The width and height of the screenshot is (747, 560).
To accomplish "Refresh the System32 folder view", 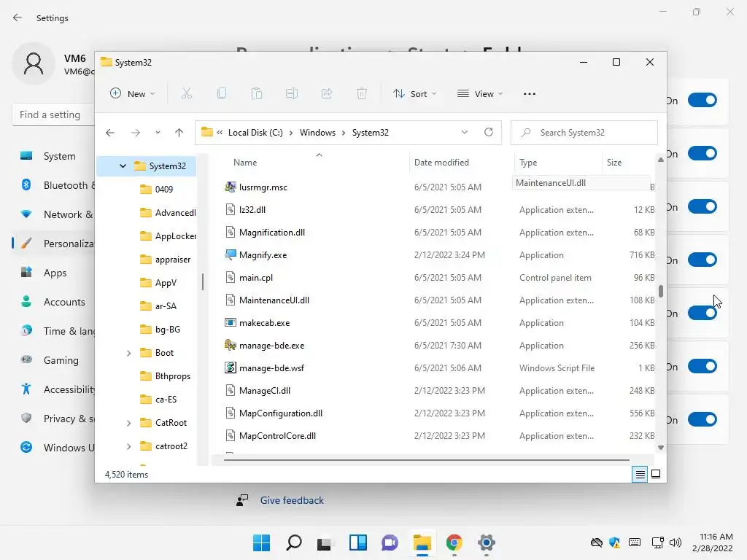I will [x=488, y=132].
